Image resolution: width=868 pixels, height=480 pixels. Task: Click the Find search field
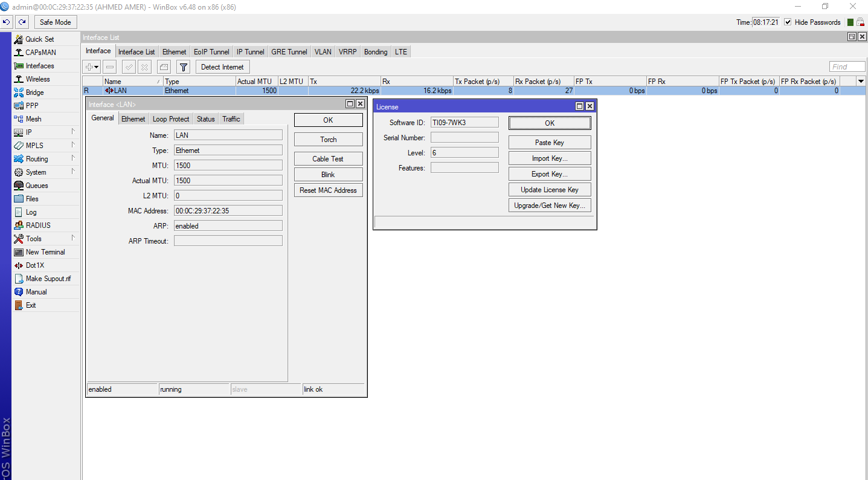[x=847, y=67]
